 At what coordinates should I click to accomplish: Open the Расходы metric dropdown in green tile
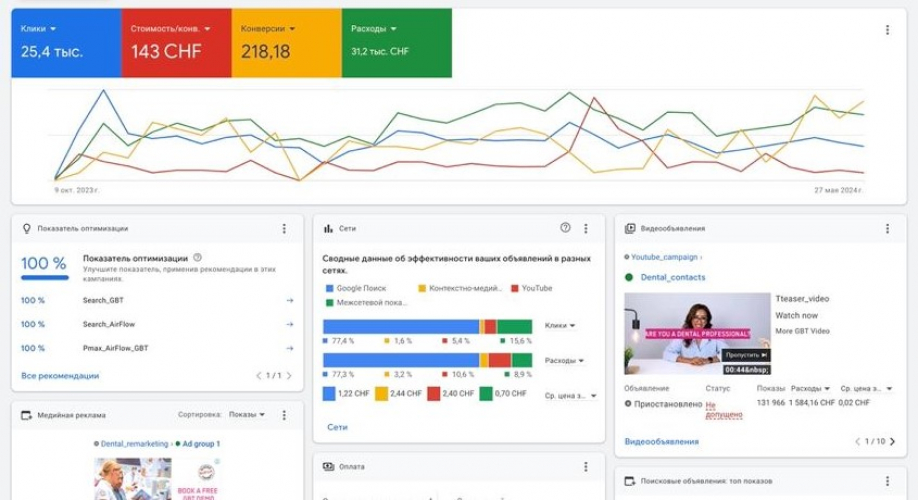tap(374, 29)
